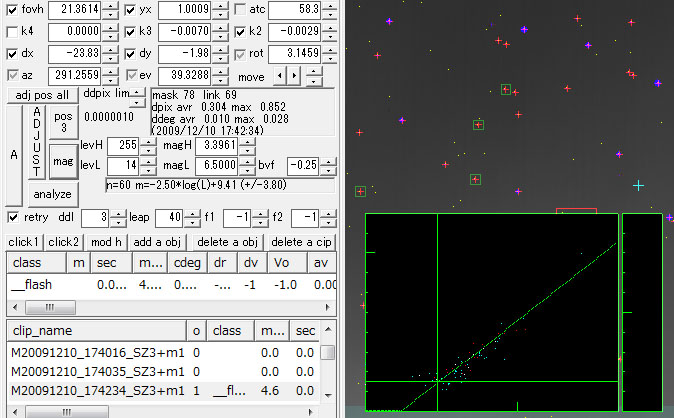Select clip M20091210_174234_SZ3+m1 row
The image size is (674, 418).
tap(95, 389)
